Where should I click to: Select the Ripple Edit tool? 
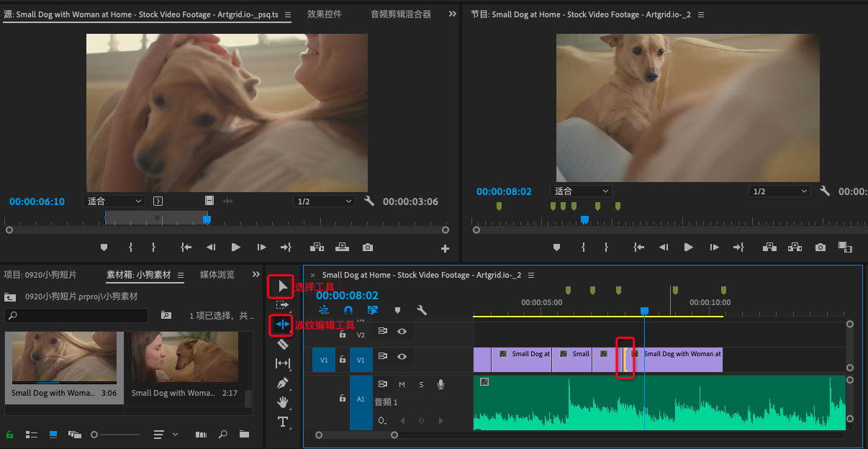pos(282,325)
